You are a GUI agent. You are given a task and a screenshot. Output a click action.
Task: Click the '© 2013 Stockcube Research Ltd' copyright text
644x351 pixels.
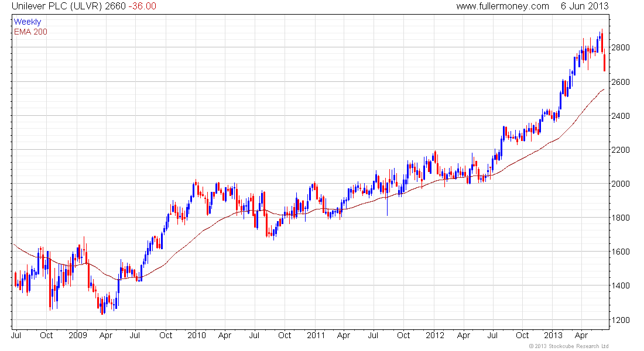click(568, 346)
